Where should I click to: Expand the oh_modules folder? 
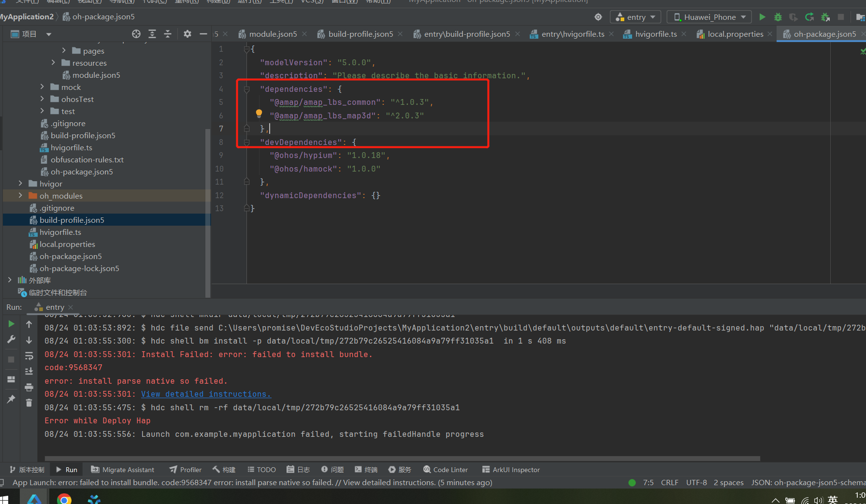tap(20, 195)
